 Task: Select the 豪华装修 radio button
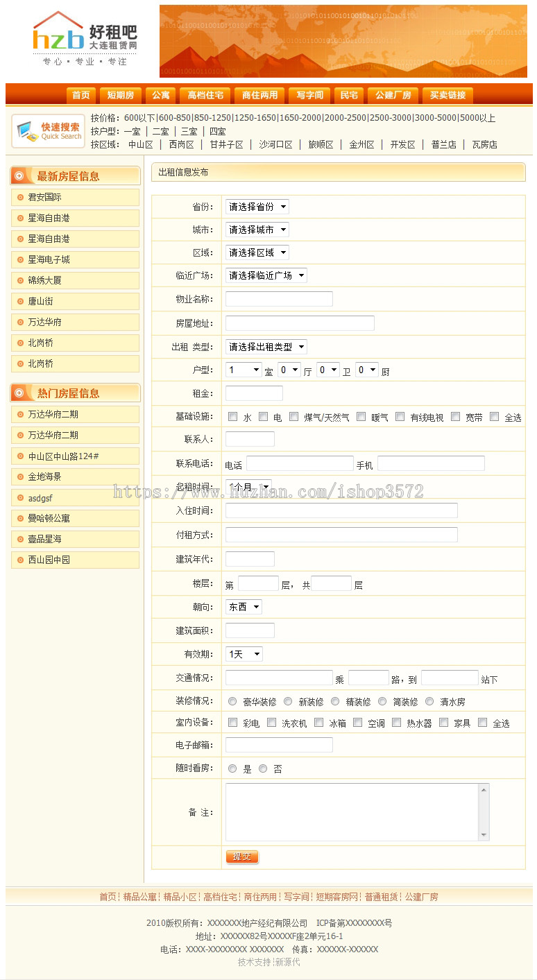tap(232, 701)
